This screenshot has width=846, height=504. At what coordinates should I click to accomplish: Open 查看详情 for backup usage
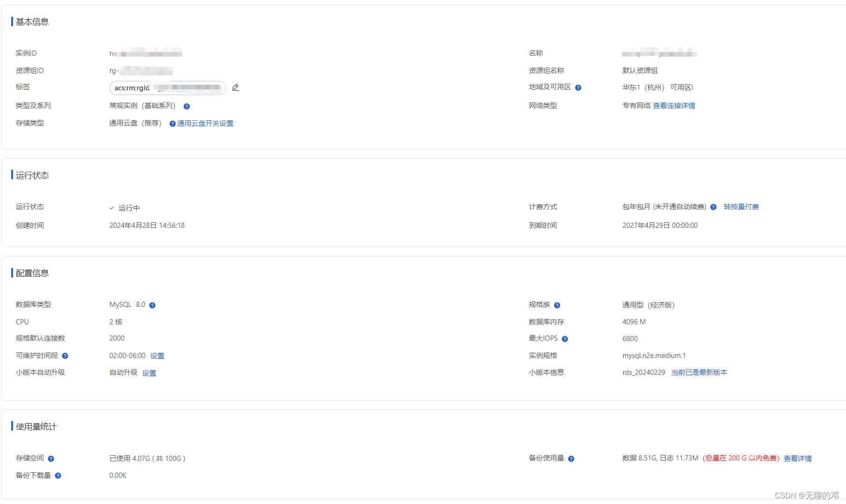click(x=798, y=458)
